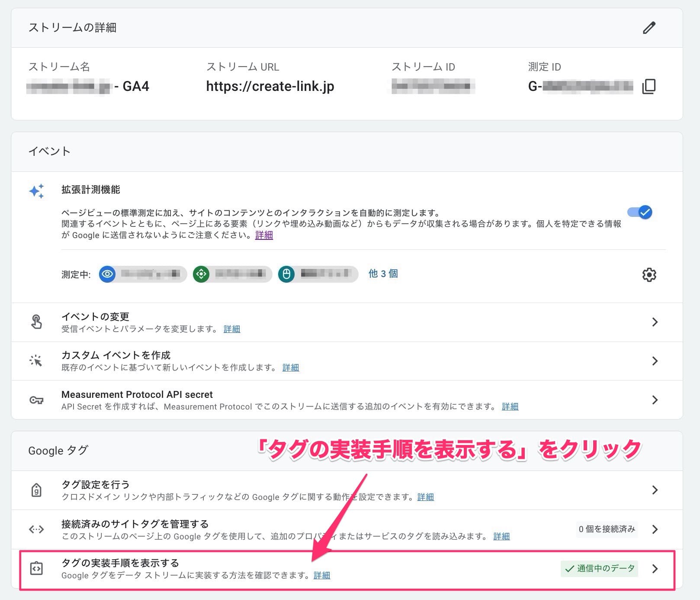This screenshot has width=700, height=600.
Task: Click the key icon for Measurement Protocol API secret
Action: tap(37, 400)
